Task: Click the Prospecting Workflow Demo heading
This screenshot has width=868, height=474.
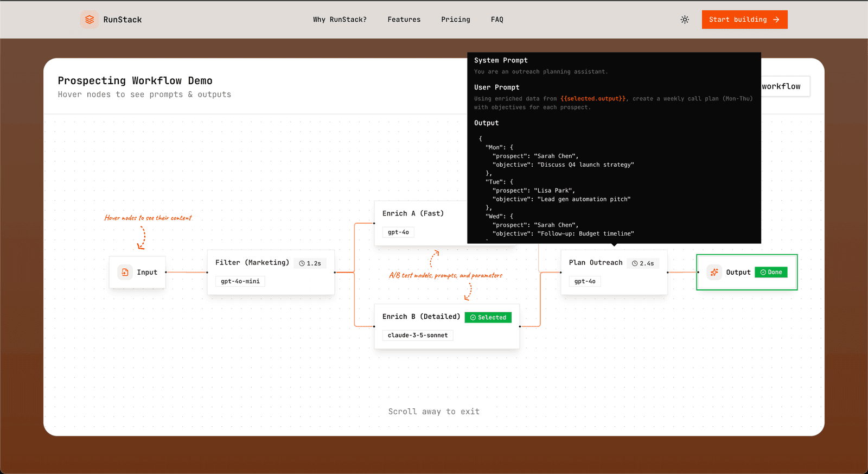Action: [x=135, y=81]
